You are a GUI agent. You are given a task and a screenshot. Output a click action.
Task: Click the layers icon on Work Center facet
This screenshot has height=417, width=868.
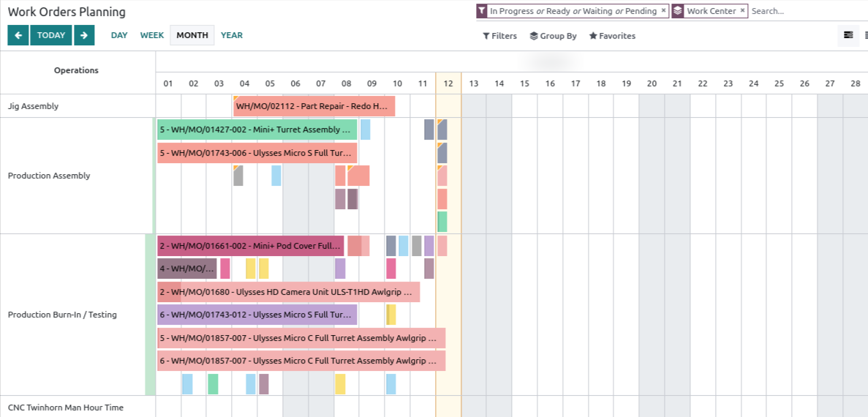[678, 11]
